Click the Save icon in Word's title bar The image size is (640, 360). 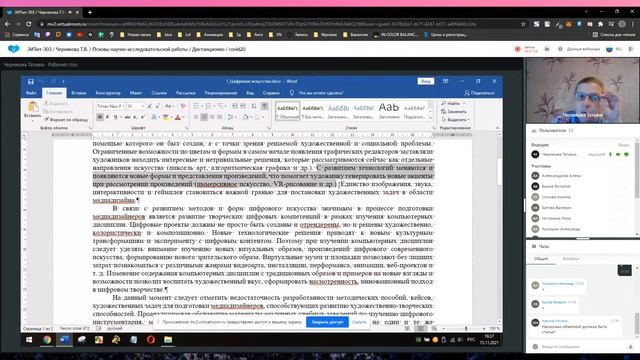(31, 81)
